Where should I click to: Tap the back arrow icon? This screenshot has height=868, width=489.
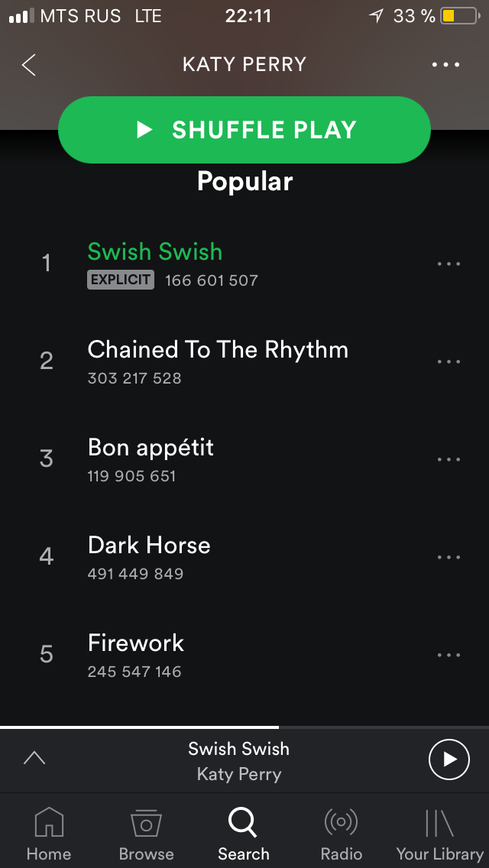tap(29, 65)
